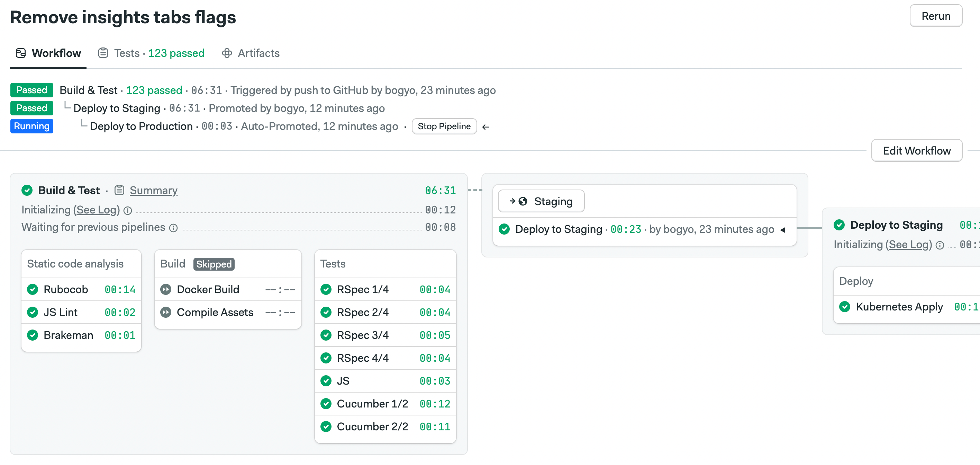Open the Artifacts tab

(x=258, y=53)
